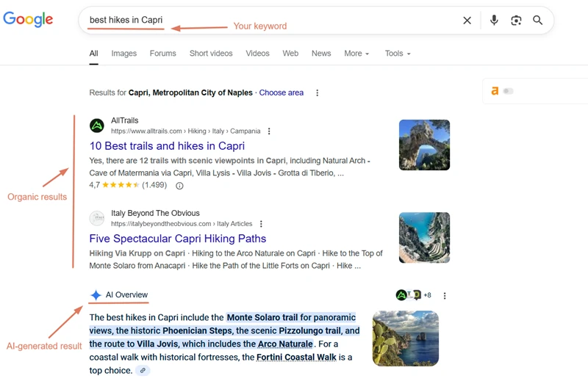Click the alltrails.com breadcrumb URL

[x=186, y=131]
